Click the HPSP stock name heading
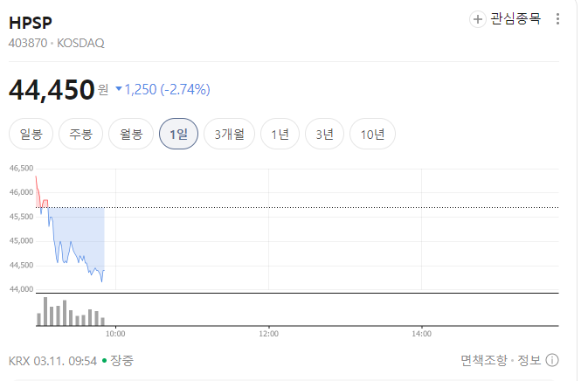 (31, 23)
